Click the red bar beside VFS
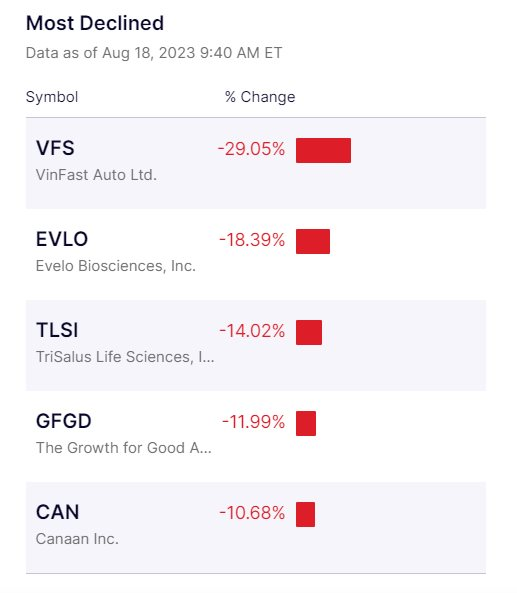 pyautogui.click(x=323, y=151)
